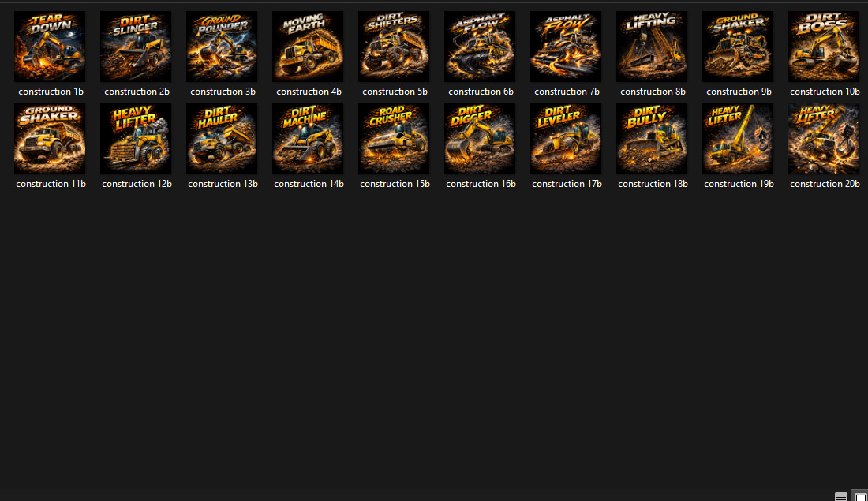Click the file name label construction 7b

tap(567, 92)
